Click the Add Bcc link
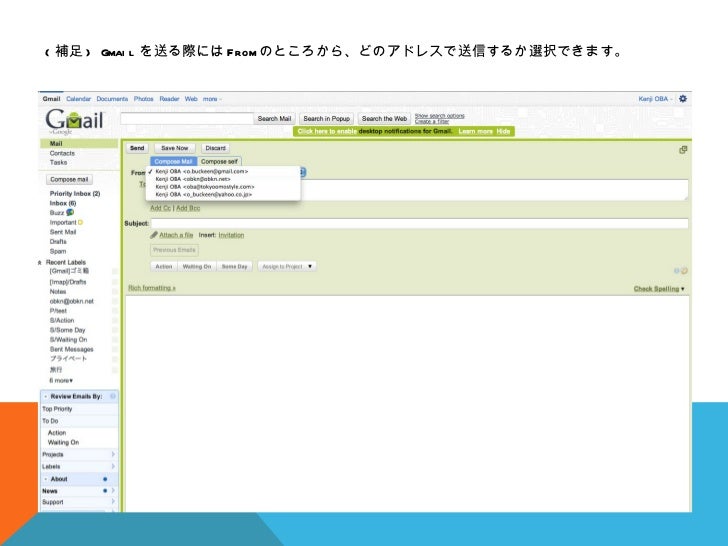Viewport: 728px width, 546px height. click(188, 208)
